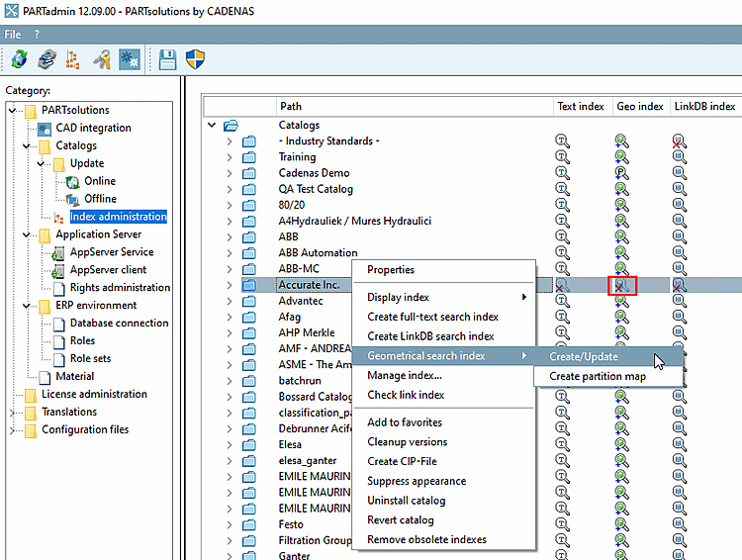Collapse the Catalogs root in path list
The image size is (742, 560).
tap(212, 126)
